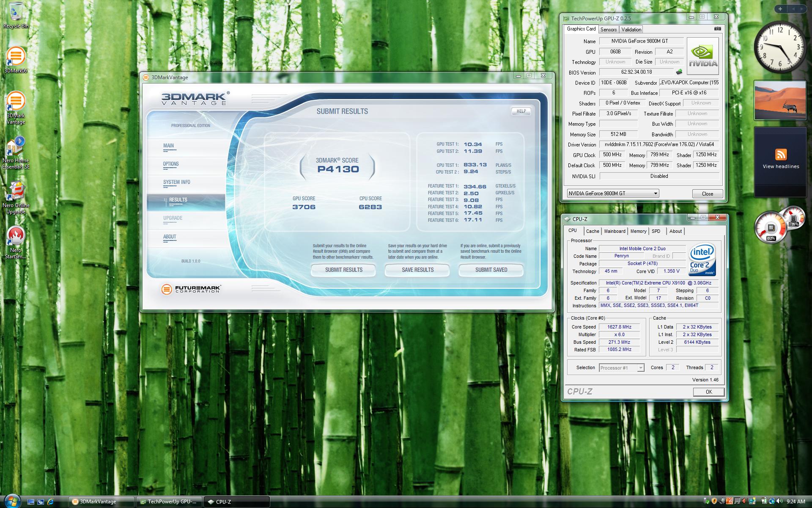This screenshot has height=508, width=812.
Task: Click the CPU meter gadget dial
Action: click(771, 228)
